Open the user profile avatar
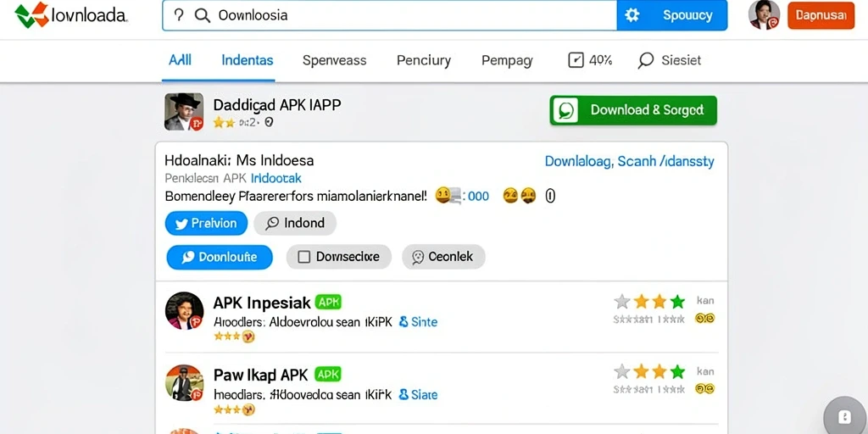The image size is (868, 434). [x=764, y=15]
